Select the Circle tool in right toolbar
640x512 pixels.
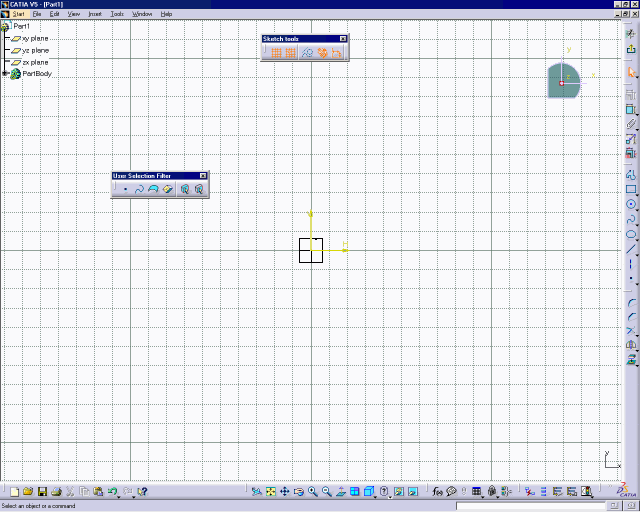pos(631,203)
